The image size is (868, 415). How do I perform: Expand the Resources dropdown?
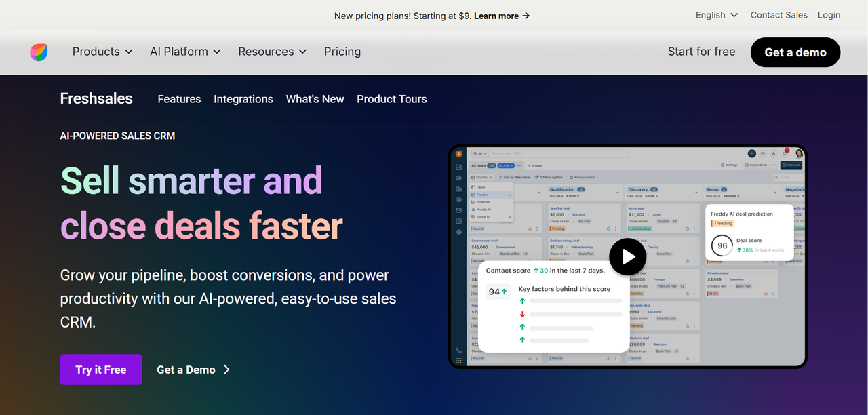272,52
